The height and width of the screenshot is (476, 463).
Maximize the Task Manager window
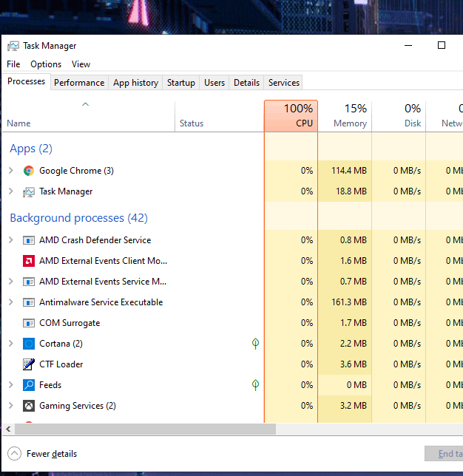pos(442,45)
